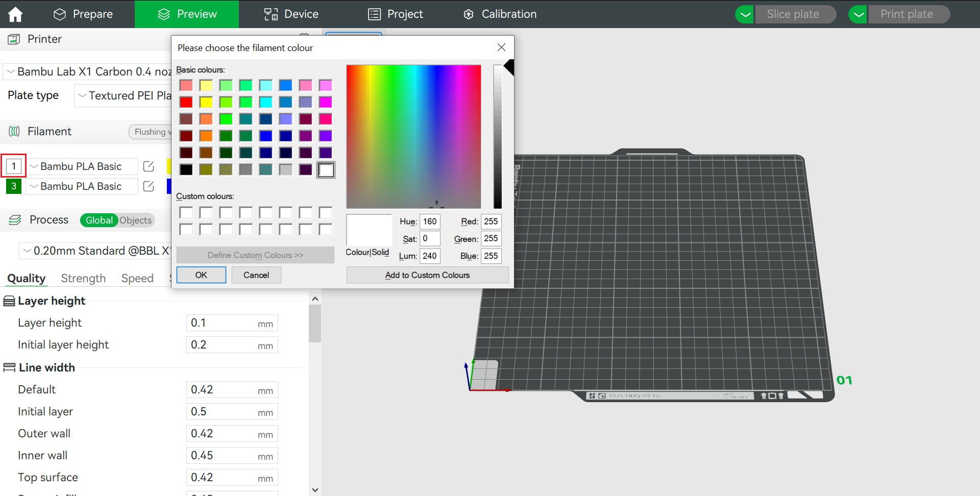Viewport: 980px width, 496px height.
Task: Expand the Print plate dropdown arrow
Action: pyautogui.click(x=858, y=14)
